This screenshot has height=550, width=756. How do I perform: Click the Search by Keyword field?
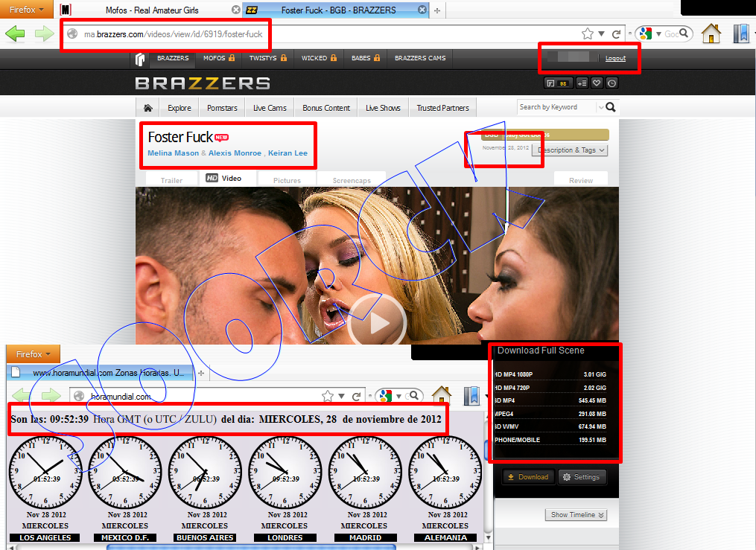[557, 107]
